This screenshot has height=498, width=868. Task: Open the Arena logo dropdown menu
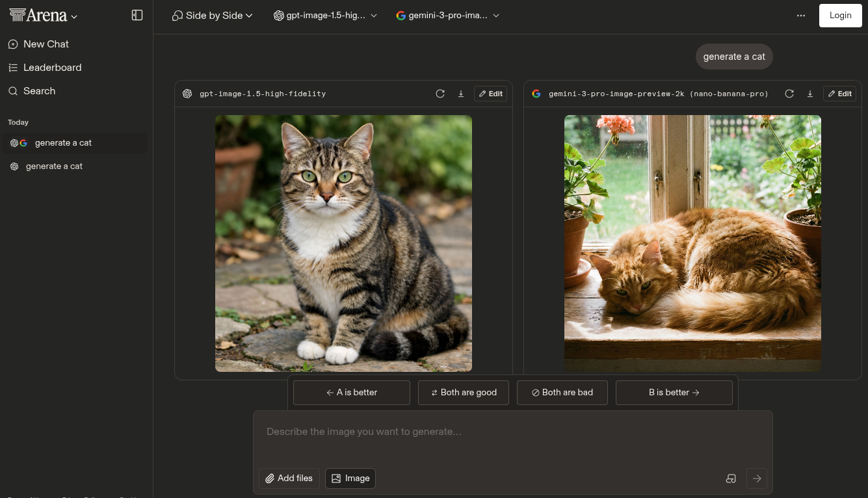coord(44,16)
